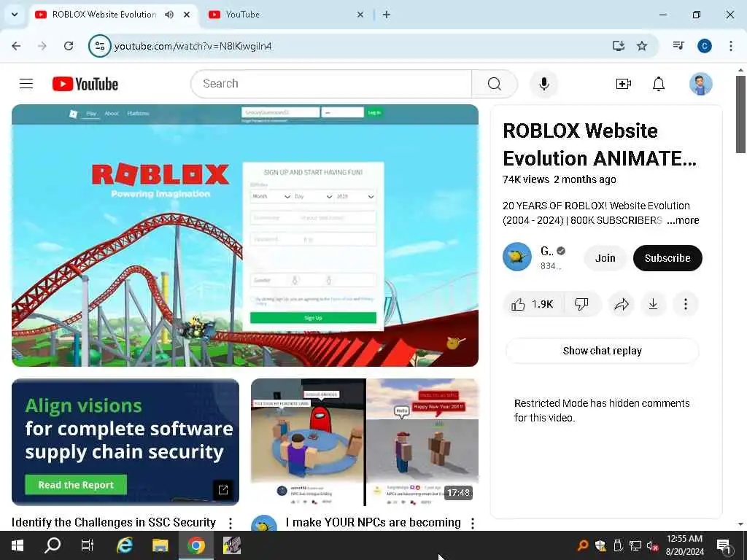Reload the current page
747x560 pixels.
point(69,46)
